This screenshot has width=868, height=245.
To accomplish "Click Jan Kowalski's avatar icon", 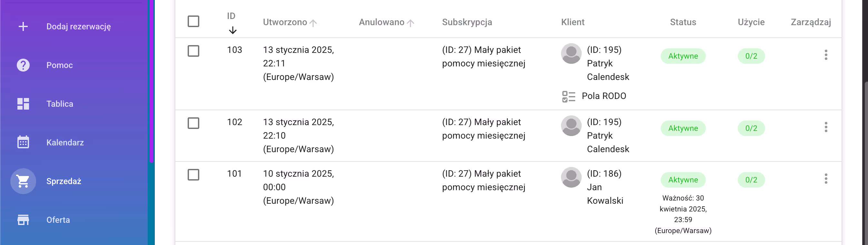I will click(x=571, y=177).
